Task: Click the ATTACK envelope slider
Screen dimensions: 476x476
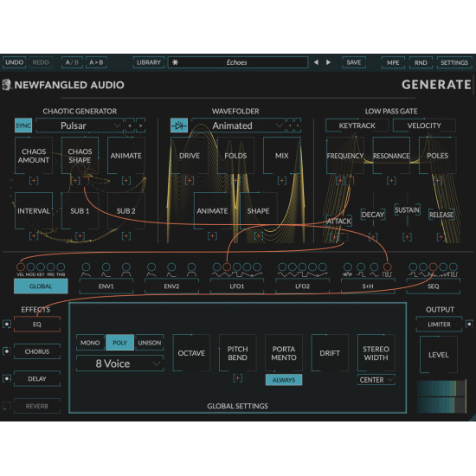Action: point(338,221)
